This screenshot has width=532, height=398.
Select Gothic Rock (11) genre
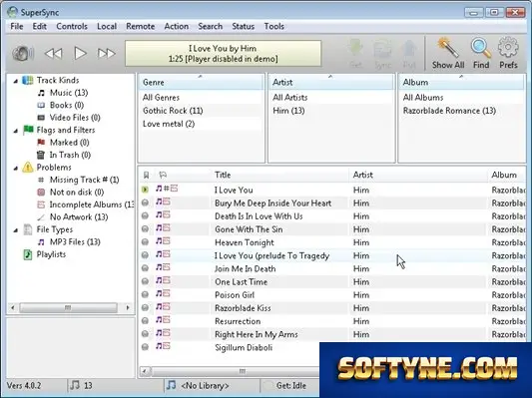[173, 111]
